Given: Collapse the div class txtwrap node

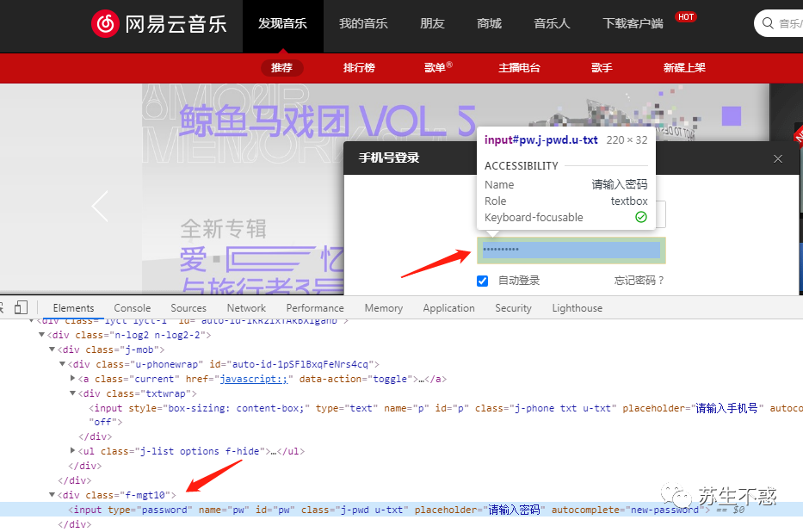Looking at the screenshot, I should (x=72, y=393).
